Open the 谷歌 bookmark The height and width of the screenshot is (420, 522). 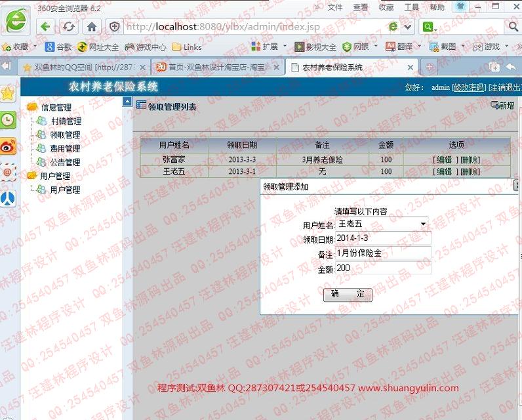click(x=58, y=47)
